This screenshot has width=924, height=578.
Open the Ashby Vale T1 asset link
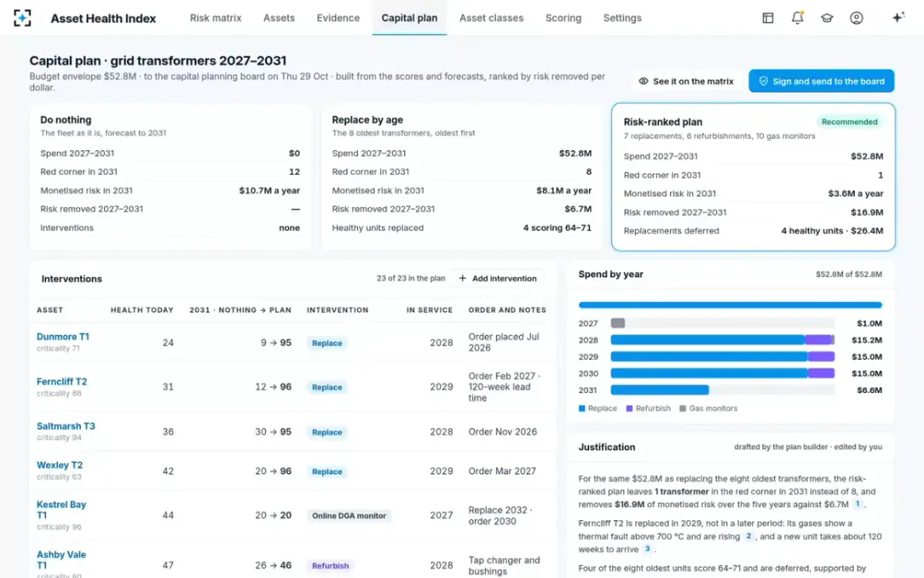(62, 560)
